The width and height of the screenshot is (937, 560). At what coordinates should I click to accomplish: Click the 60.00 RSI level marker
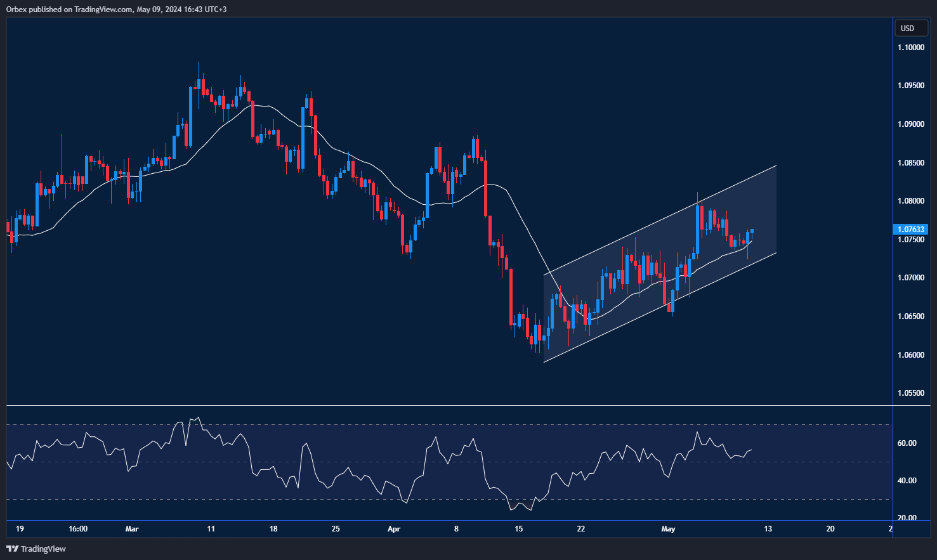(x=907, y=442)
